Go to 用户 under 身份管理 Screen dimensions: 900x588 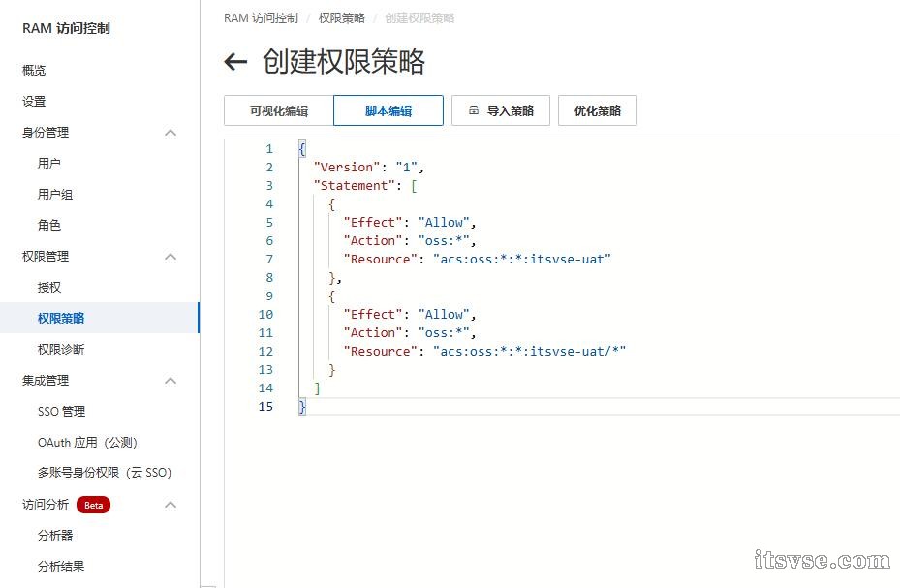(49, 164)
